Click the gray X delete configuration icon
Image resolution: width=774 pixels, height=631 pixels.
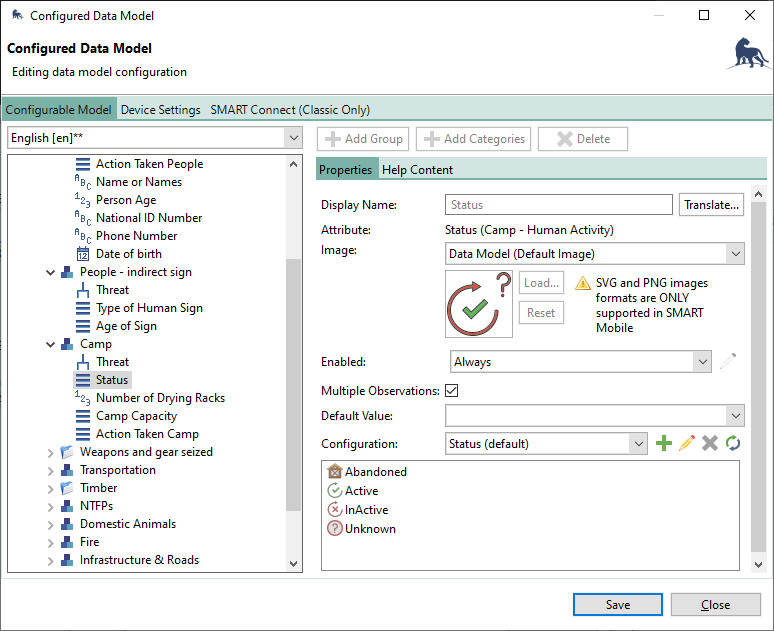pyautogui.click(x=709, y=443)
